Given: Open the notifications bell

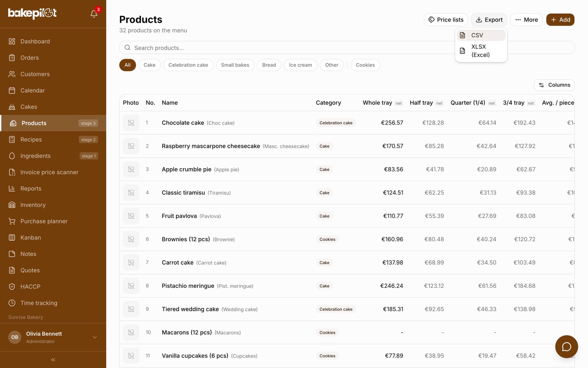Looking at the screenshot, I should click(x=94, y=13).
